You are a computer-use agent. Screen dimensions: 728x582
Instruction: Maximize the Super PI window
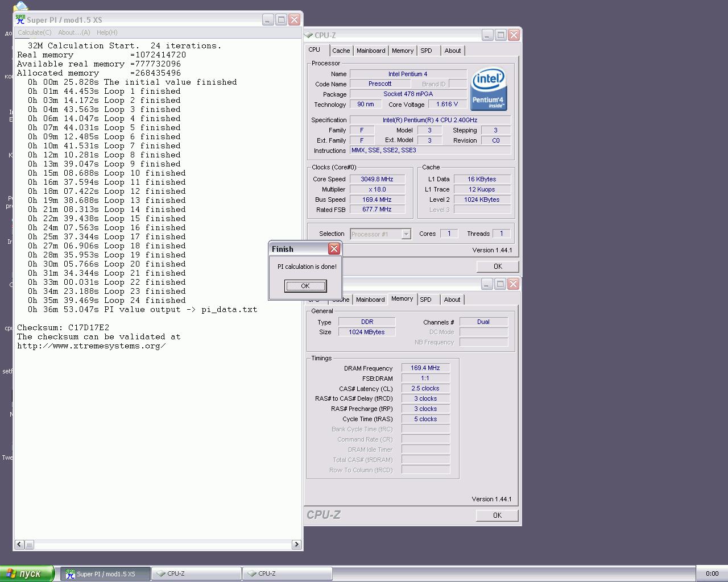281,19
